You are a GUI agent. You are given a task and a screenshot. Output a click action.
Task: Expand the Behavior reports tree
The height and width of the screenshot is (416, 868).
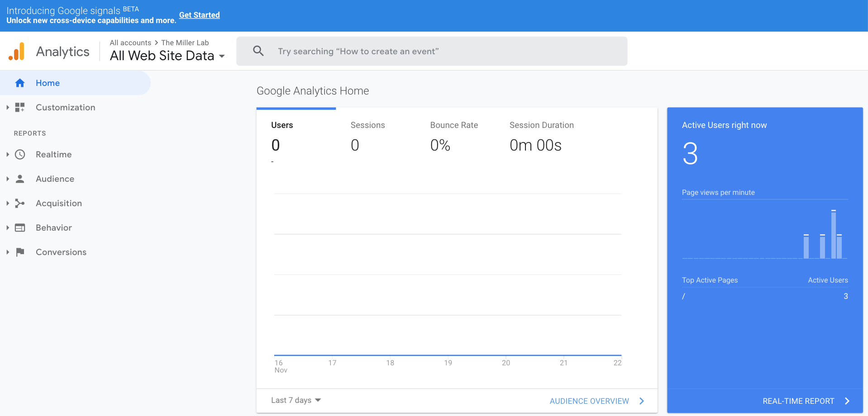(8, 227)
